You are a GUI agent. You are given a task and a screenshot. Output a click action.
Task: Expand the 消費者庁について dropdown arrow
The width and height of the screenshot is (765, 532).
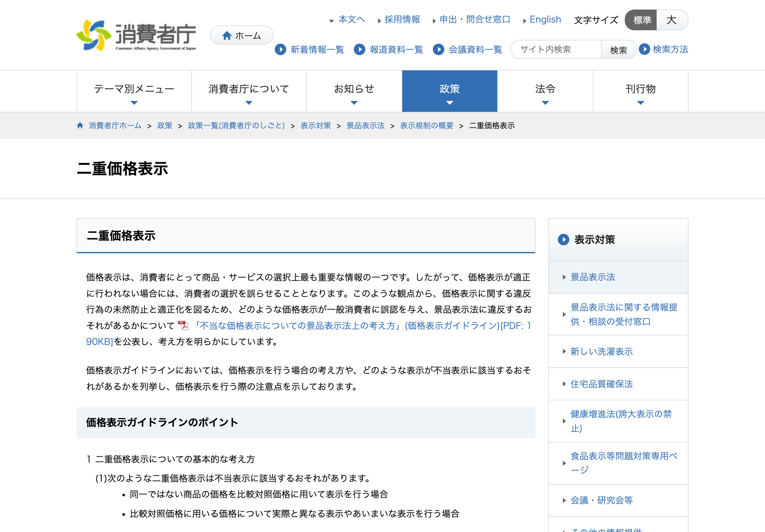click(249, 103)
